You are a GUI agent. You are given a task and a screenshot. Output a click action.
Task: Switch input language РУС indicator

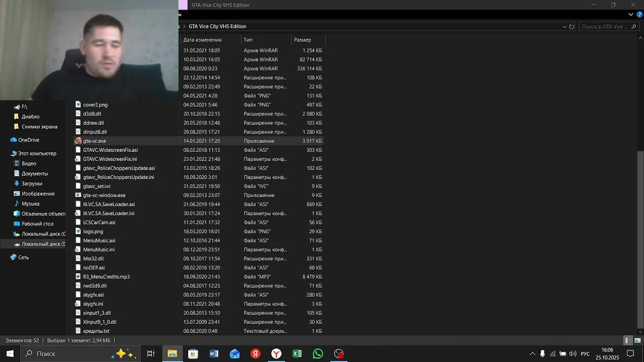tap(585, 354)
